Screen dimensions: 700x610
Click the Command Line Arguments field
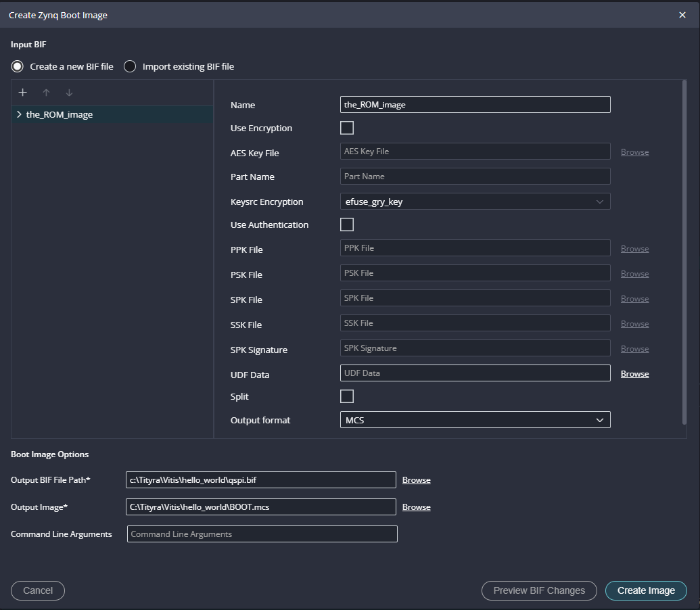coord(262,534)
